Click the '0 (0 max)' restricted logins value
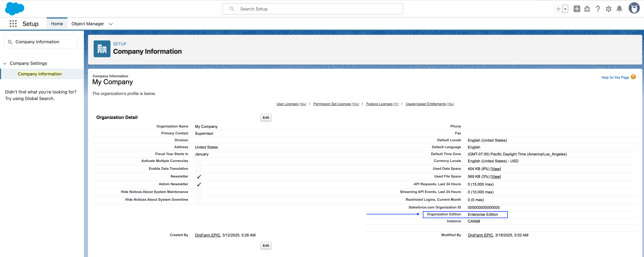The height and width of the screenshot is (257, 644). click(x=476, y=200)
